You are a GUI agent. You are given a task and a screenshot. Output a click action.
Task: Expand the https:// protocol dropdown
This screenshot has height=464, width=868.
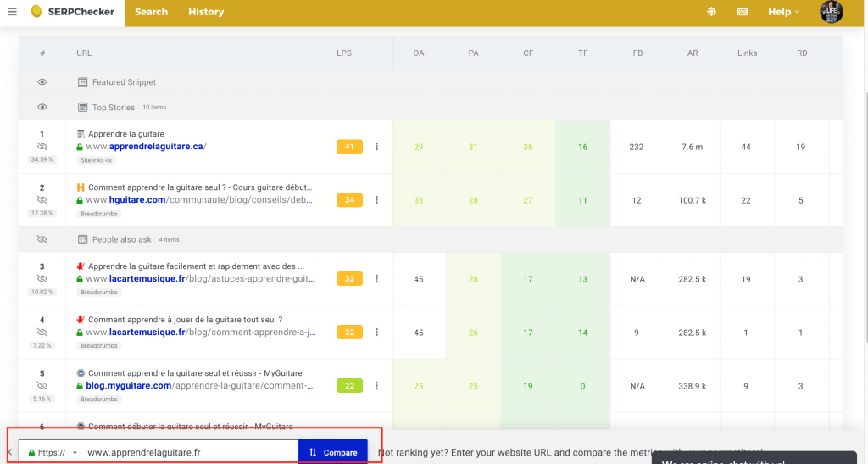click(x=53, y=452)
